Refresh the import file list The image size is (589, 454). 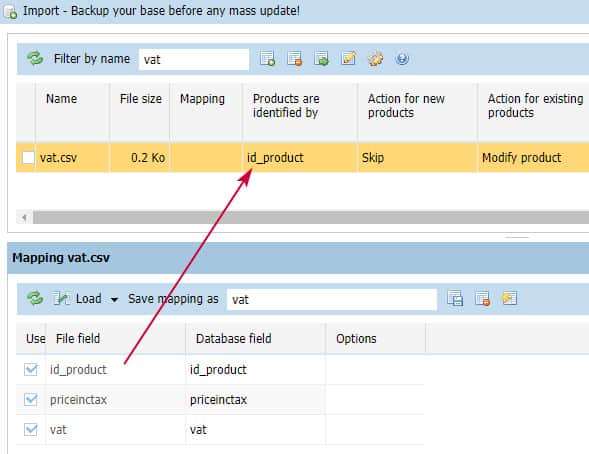[x=35, y=59]
